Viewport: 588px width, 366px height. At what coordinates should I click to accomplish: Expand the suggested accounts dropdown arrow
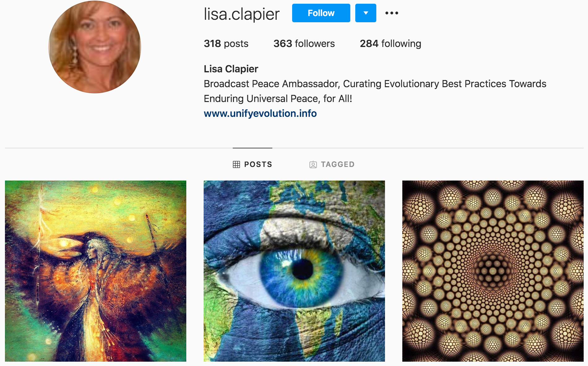tap(365, 13)
